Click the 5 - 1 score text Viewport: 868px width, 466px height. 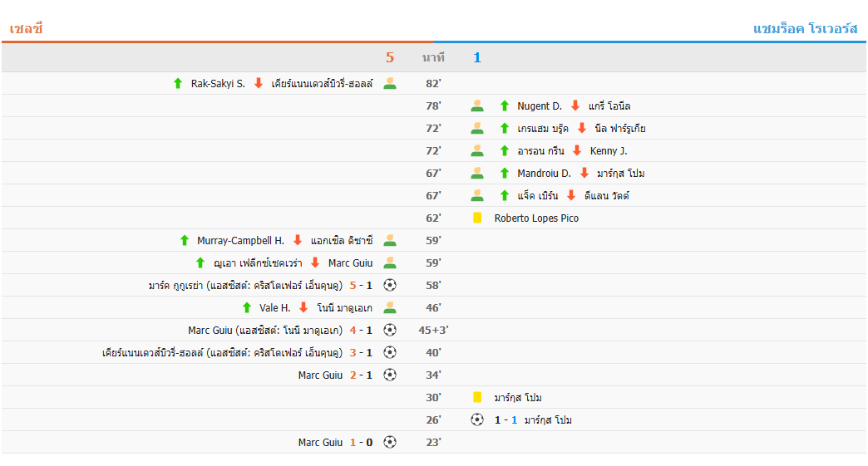coord(361,285)
